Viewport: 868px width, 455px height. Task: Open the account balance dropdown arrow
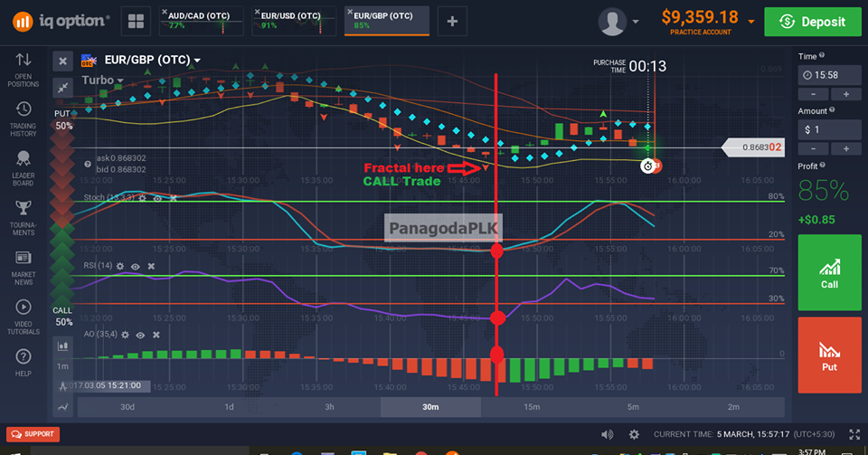(x=751, y=22)
